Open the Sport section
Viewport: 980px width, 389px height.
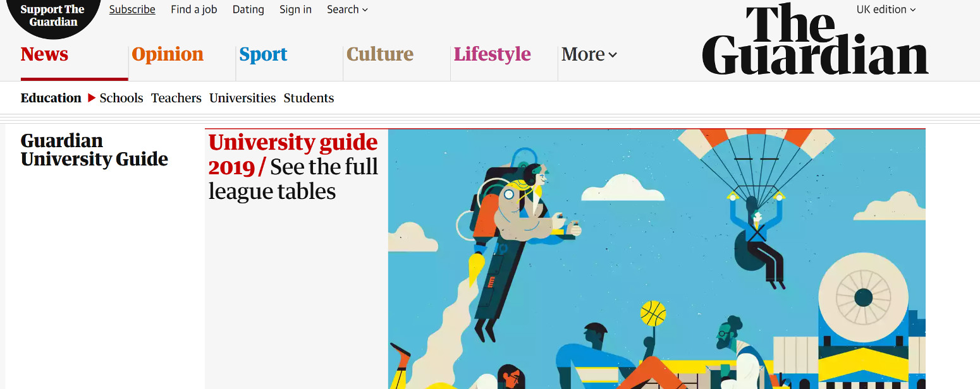[263, 54]
